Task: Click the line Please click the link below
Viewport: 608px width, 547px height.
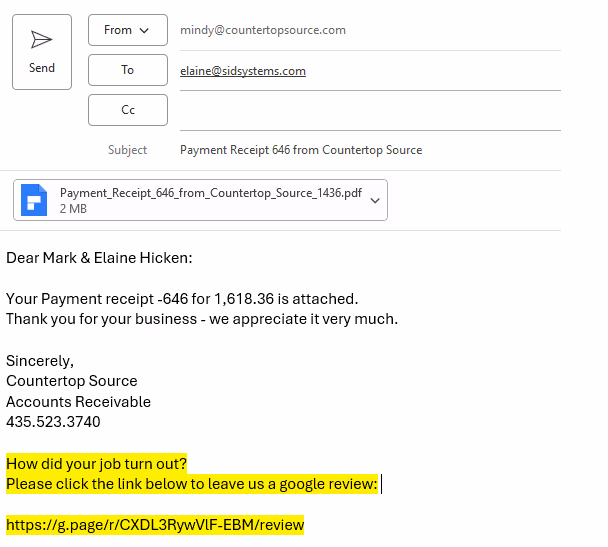Action: click(x=192, y=484)
